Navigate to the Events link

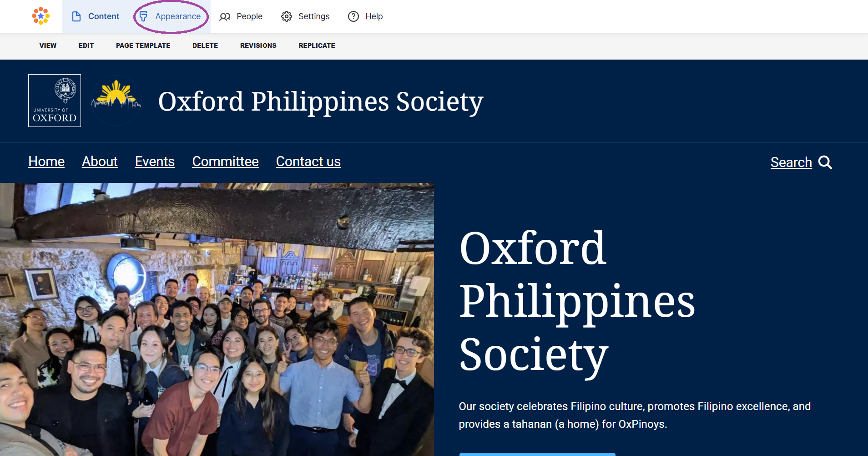(x=155, y=162)
